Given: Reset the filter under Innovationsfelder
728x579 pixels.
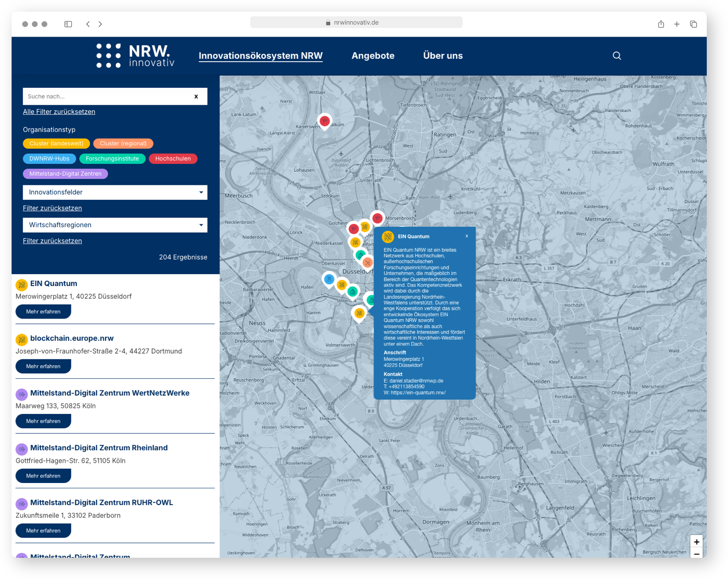Looking at the screenshot, I should pos(52,208).
